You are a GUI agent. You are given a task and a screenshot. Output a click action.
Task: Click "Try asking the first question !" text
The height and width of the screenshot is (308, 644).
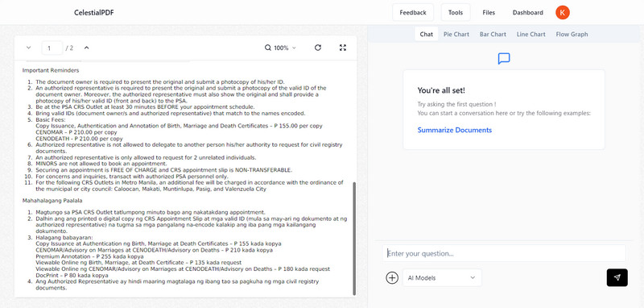tap(456, 105)
